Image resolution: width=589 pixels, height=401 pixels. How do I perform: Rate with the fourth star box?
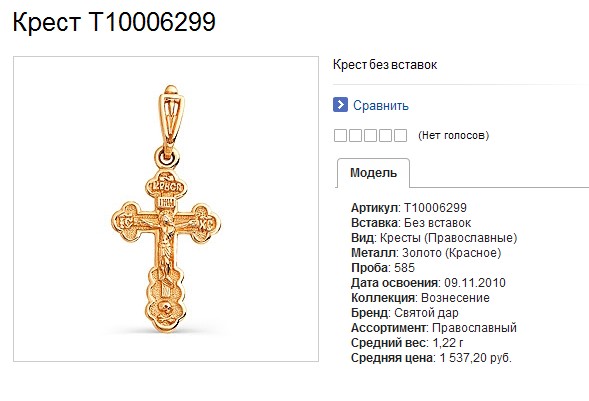click(x=385, y=136)
